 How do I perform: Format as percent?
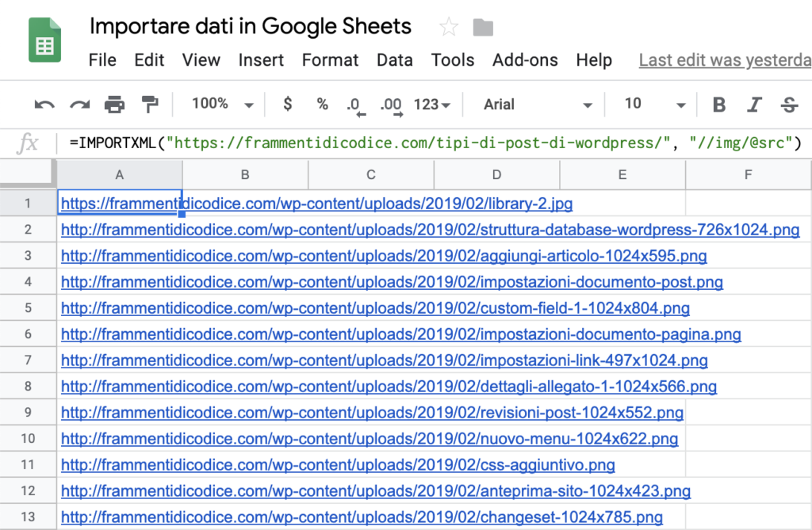(x=323, y=105)
